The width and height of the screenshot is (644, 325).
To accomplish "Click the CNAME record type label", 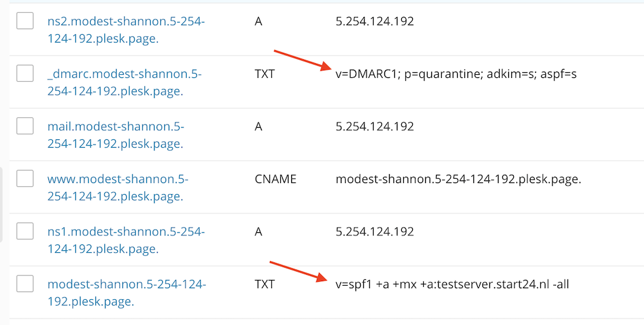I will [276, 179].
